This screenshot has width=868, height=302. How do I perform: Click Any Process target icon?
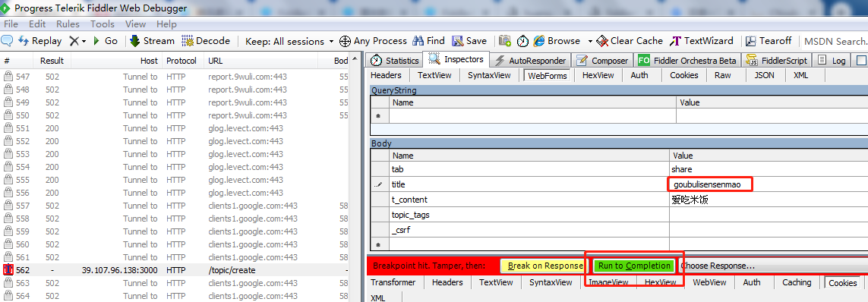click(x=373, y=41)
